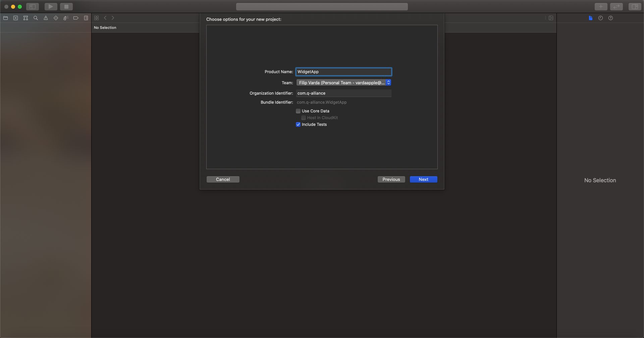This screenshot has width=644, height=338.
Task: Open the Issue navigator warning icon
Action: pyautogui.click(x=46, y=18)
